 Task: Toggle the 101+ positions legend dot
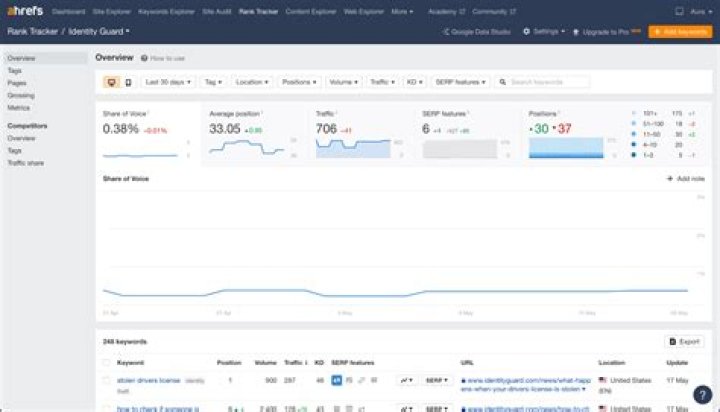pyautogui.click(x=635, y=114)
